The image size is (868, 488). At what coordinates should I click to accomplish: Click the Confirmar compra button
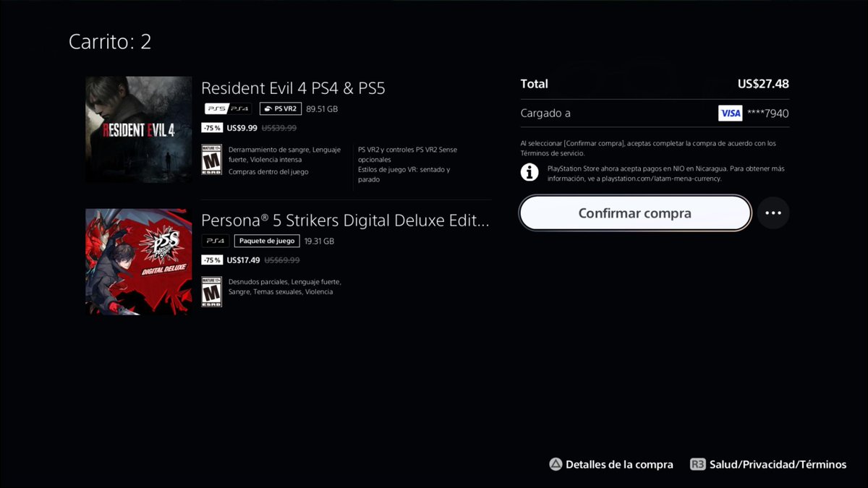point(635,213)
